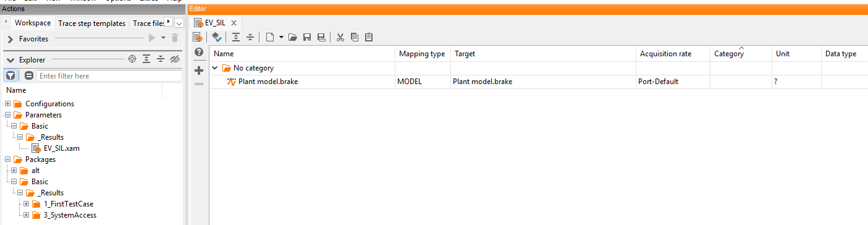Screen dimensions: 868x225
Task: Click the Name column header in Explorer
Action: pyautogui.click(x=16, y=90)
